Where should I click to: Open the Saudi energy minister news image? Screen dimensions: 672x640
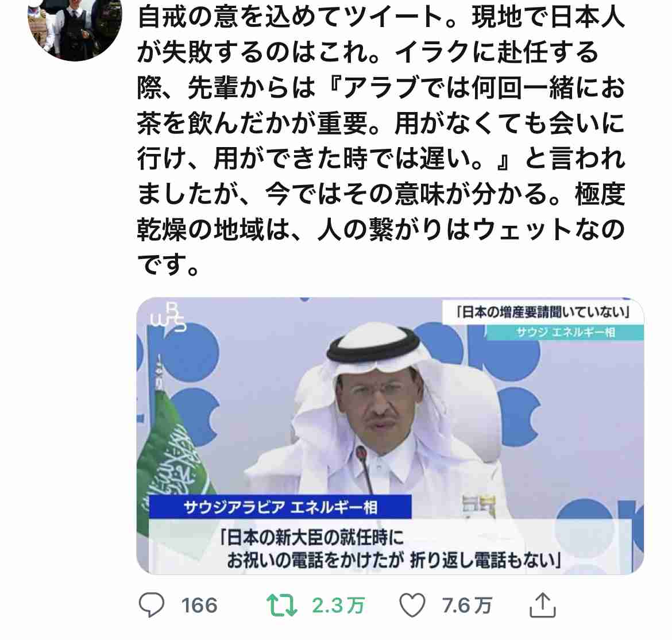390,435
